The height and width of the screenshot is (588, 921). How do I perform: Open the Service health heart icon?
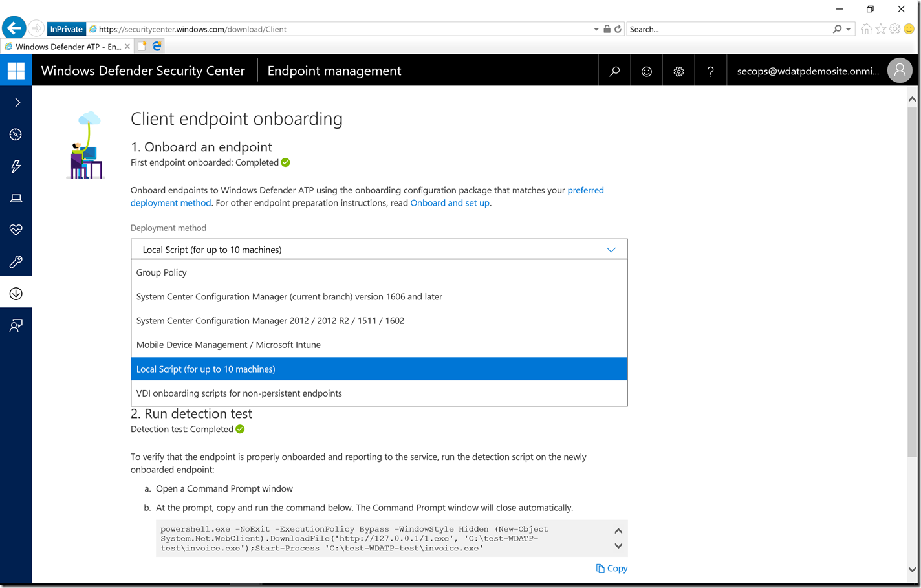pos(16,230)
